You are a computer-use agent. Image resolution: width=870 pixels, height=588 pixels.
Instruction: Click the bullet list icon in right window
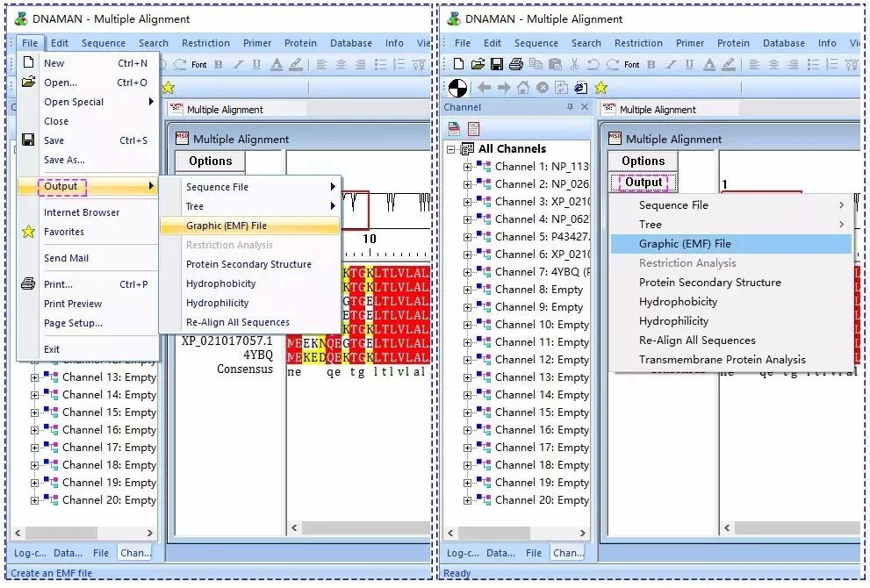[x=813, y=64]
